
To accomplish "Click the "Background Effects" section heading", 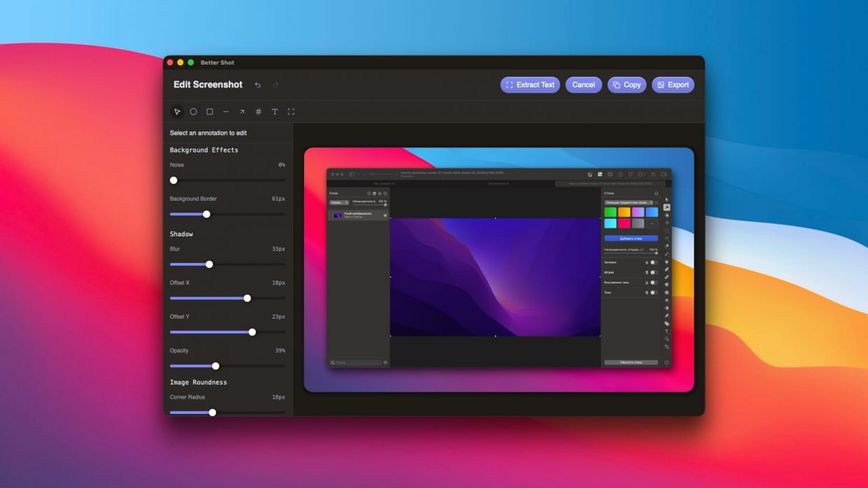I will coord(204,150).
